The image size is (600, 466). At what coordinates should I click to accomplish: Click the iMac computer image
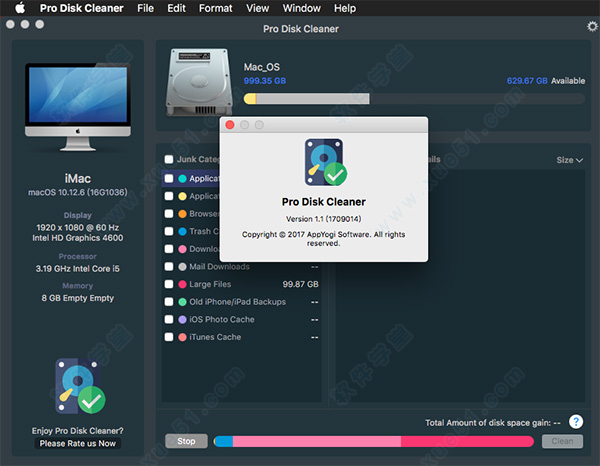[78, 107]
